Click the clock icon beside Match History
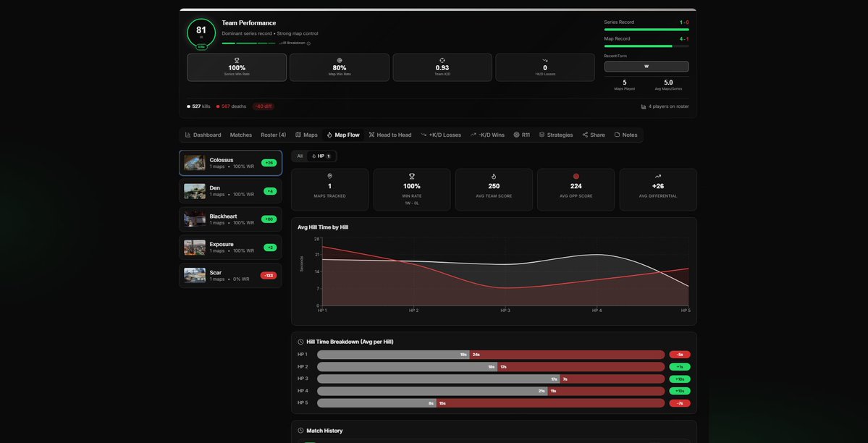The width and height of the screenshot is (868, 443). 300,430
